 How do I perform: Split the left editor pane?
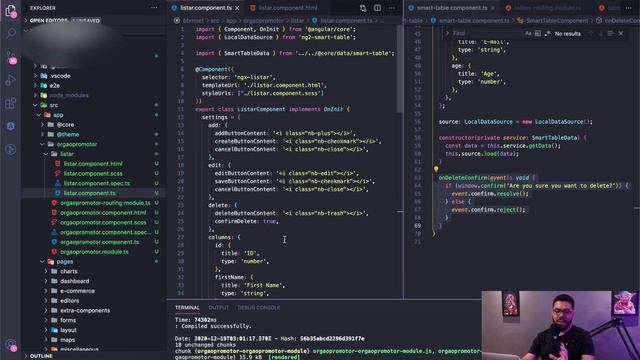[x=378, y=8]
